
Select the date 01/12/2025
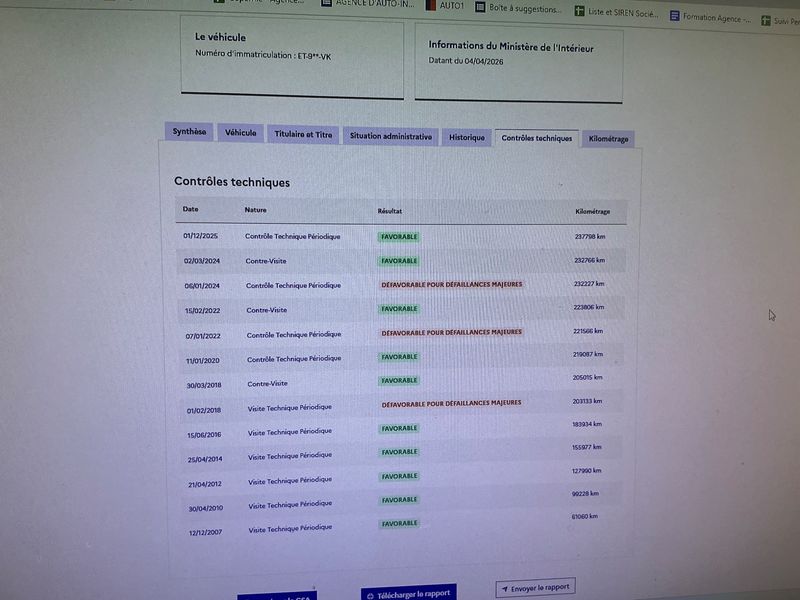click(201, 236)
